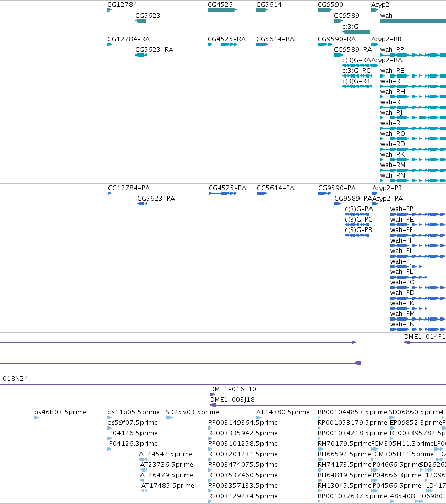
Task: Click protein wah-PJ label
Action: (x=401, y=261)
